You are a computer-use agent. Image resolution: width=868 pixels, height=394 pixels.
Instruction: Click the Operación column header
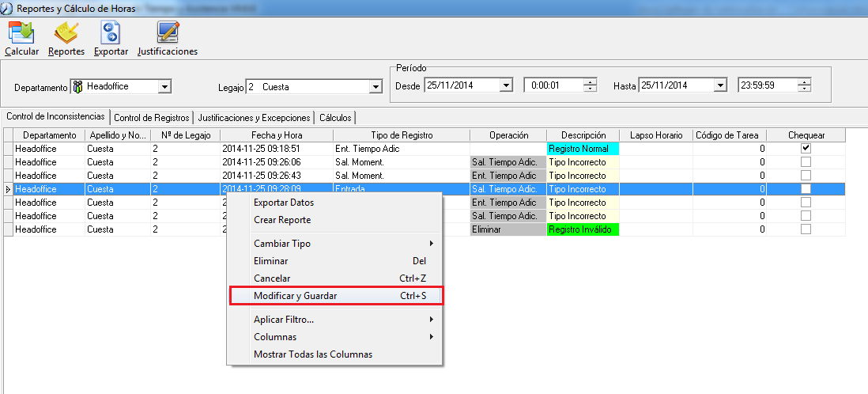[509, 135]
